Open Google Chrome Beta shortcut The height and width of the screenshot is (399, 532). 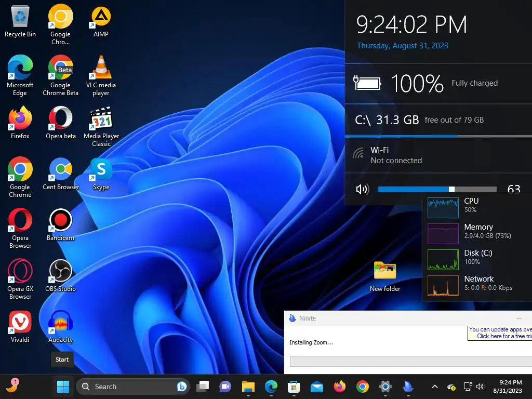tap(60, 75)
